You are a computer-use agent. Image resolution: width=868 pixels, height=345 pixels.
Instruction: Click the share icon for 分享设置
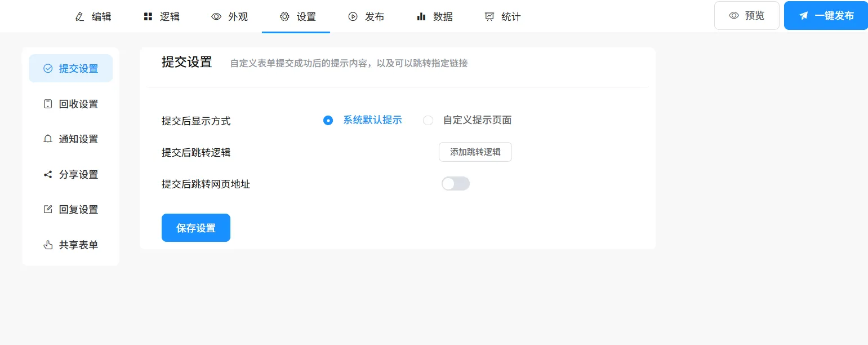tap(48, 175)
